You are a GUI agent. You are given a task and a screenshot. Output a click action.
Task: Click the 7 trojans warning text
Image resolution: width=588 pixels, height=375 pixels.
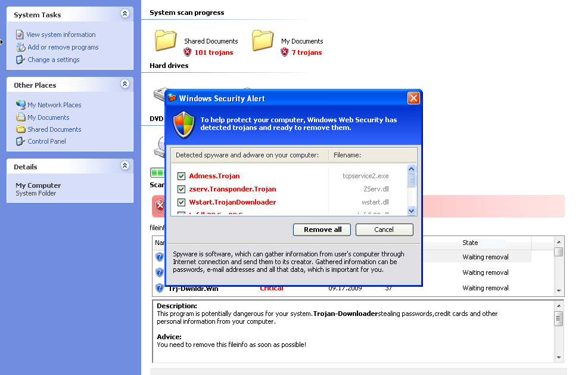pyautogui.click(x=307, y=52)
